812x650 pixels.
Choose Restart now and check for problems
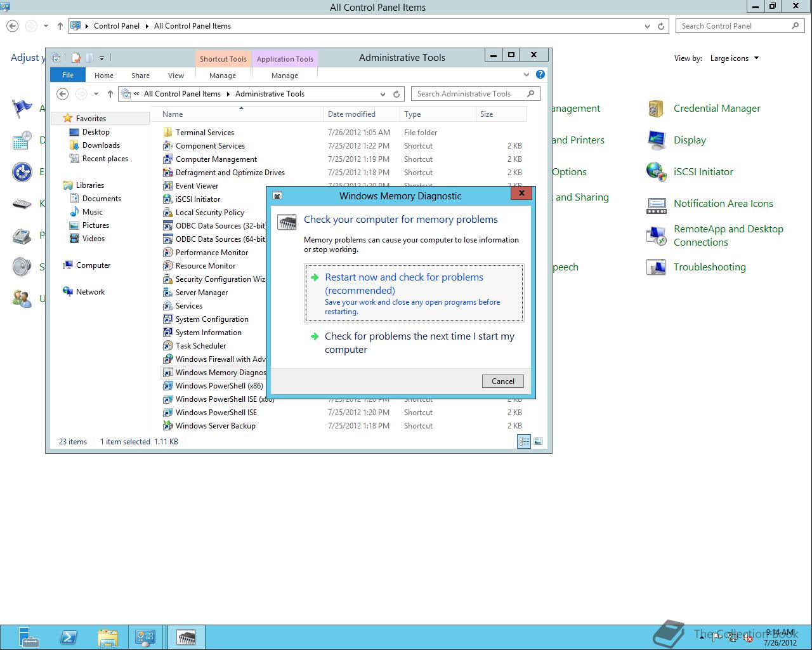coord(415,293)
